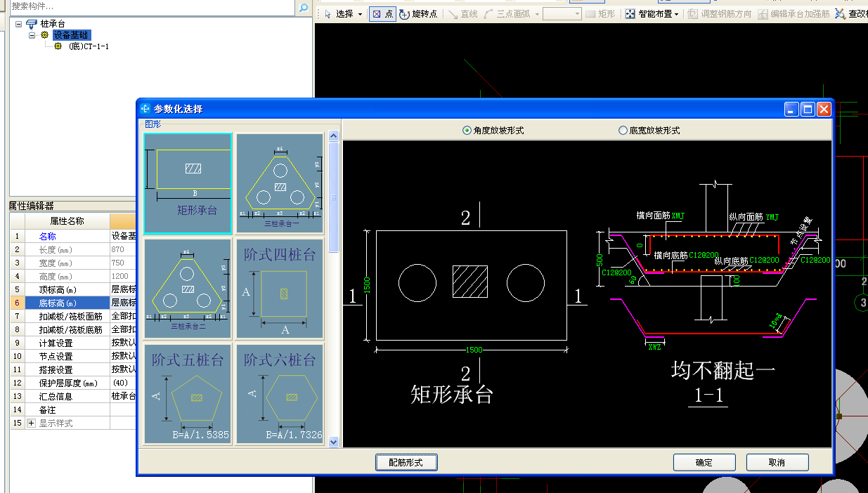Minimize the 参数化选择 dialog
The image size is (868, 493).
point(793,109)
